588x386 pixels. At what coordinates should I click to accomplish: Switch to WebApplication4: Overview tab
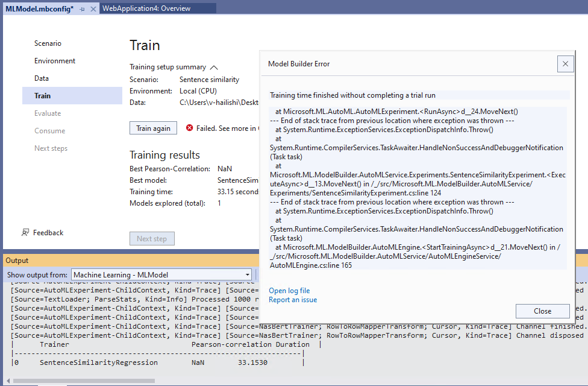click(x=146, y=8)
